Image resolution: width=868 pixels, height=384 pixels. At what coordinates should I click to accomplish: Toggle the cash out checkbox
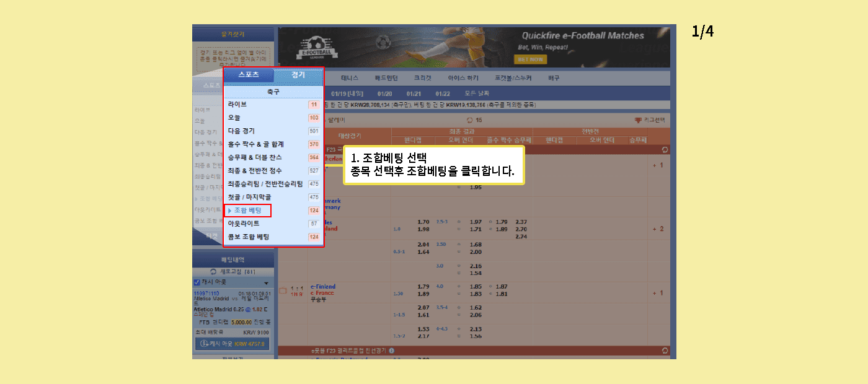pyautogui.click(x=197, y=282)
